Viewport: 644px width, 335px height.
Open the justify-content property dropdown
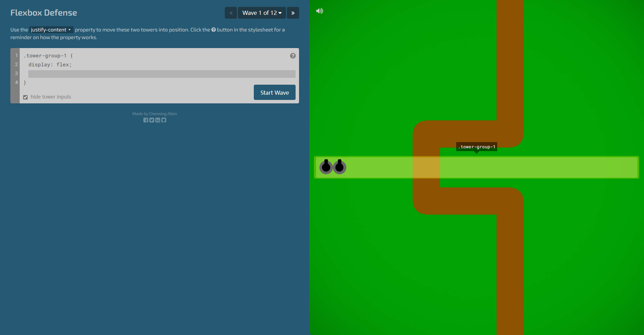[51, 30]
